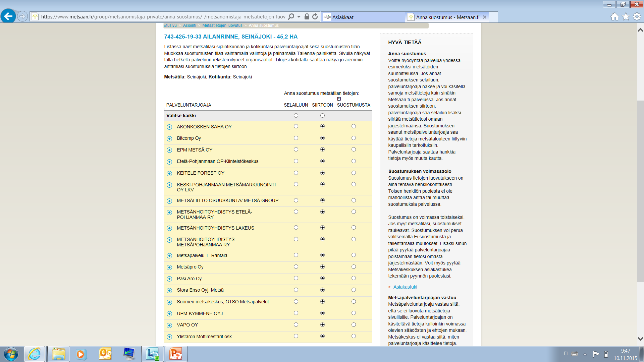Open Favorites star icon
644x362 pixels.
tap(626, 16)
